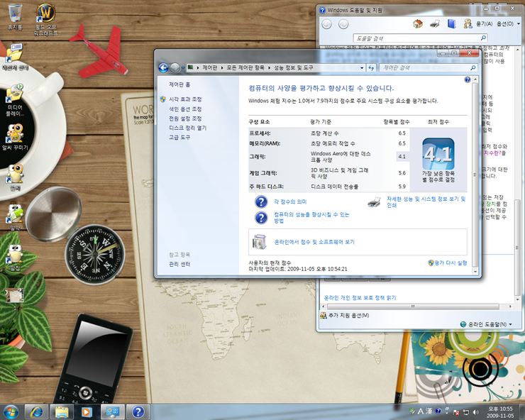This screenshot has height=420, width=525.
Task: Click the vertical scrollbar of performance panel
Action: (475, 175)
